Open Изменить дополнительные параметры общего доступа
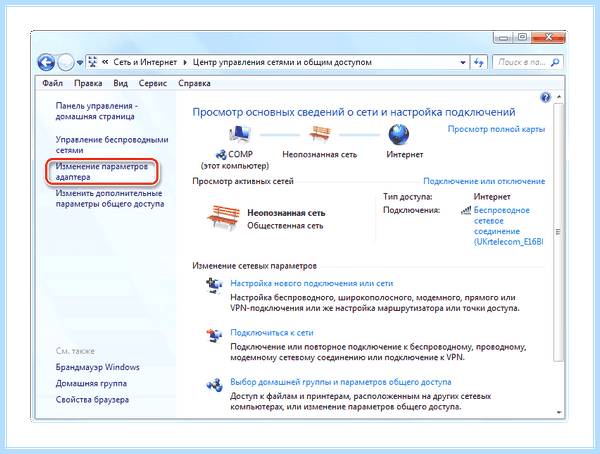 tap(110, 198)
